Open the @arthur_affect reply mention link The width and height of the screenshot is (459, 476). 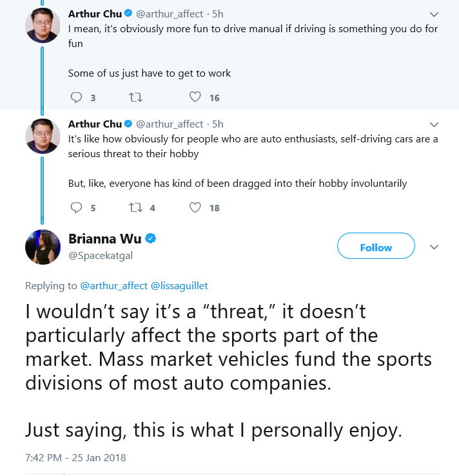coord(113,286)
